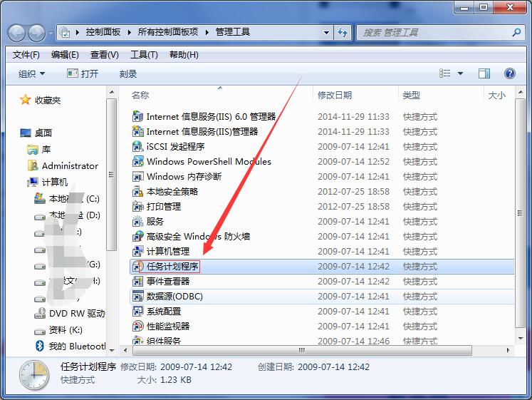Select the 系统配置 icon
The height and width of the screenshot is (400, 532).
137,311
